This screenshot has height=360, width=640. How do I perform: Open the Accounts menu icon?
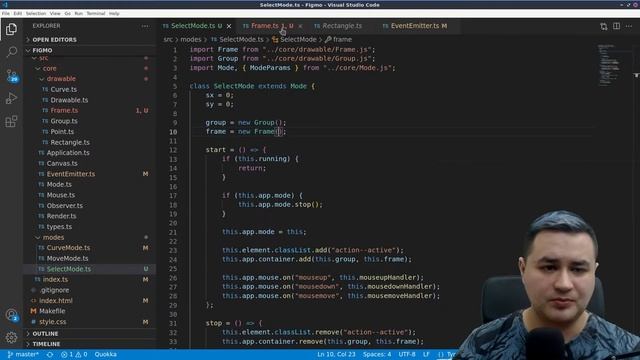[x=11, y=315]
